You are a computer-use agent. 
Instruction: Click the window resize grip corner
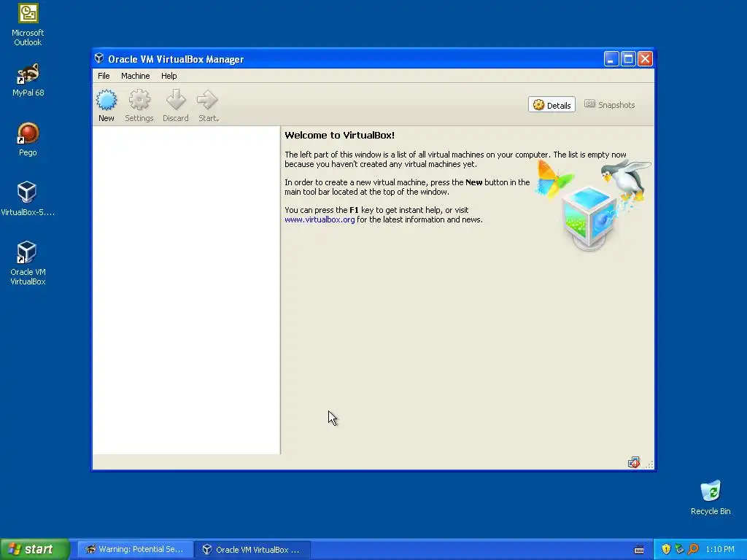649,464
